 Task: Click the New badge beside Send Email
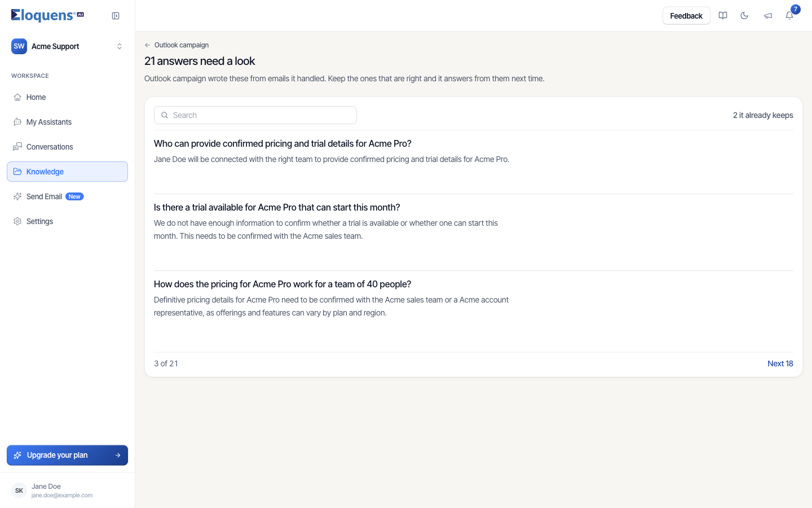click(x=74, y=196)
